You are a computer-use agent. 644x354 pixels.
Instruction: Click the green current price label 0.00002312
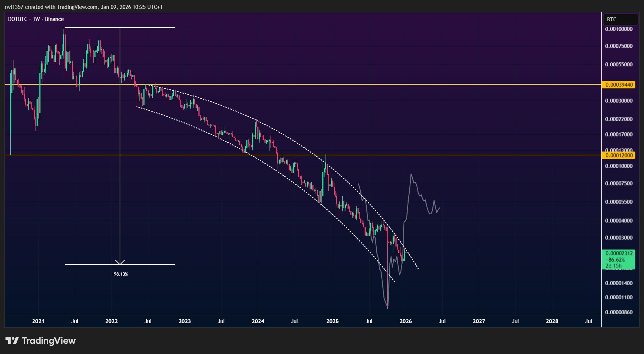[x=619, y=253]
